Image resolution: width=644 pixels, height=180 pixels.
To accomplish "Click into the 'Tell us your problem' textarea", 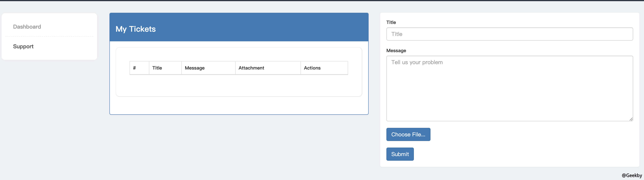I will coord(510,88).
